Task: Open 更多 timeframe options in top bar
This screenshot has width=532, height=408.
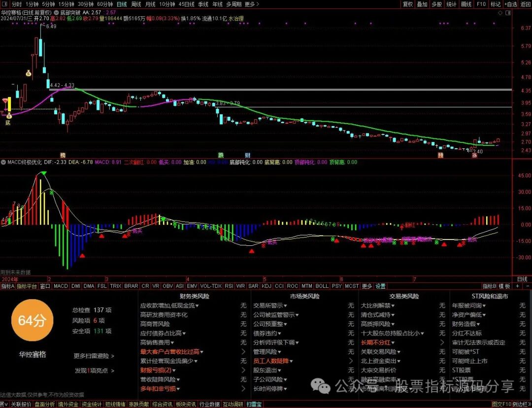Action: 251,4
